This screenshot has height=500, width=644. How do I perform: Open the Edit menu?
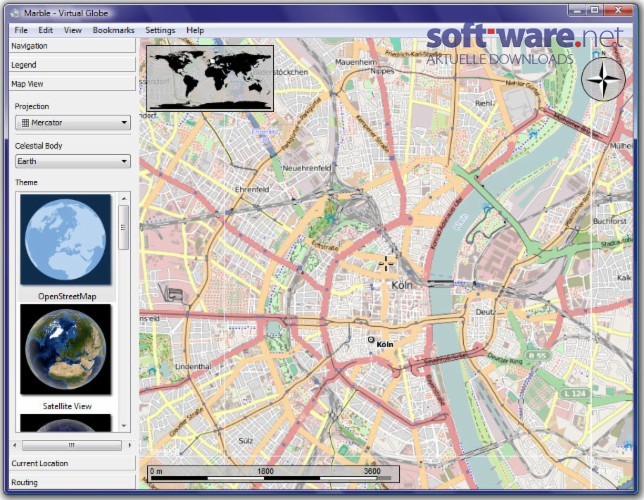coord(45,30)
